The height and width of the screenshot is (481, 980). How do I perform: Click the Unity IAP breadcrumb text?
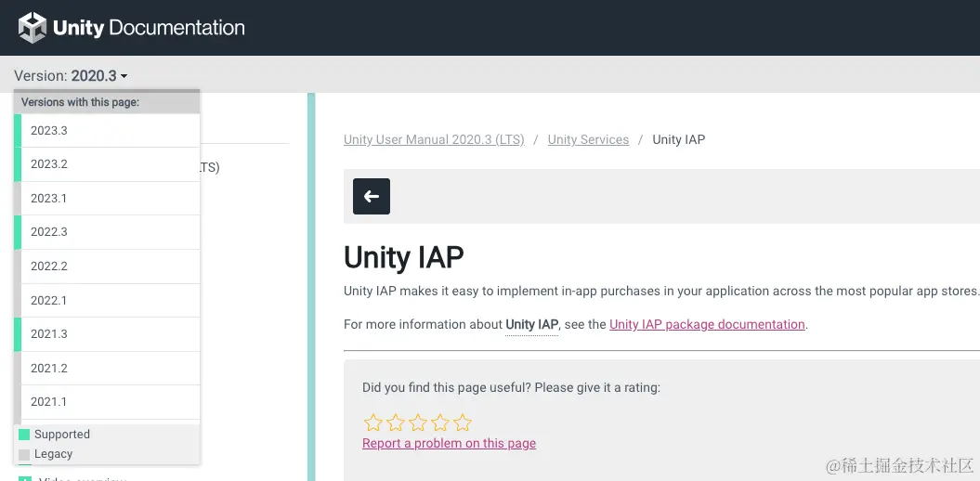[679, 139]
